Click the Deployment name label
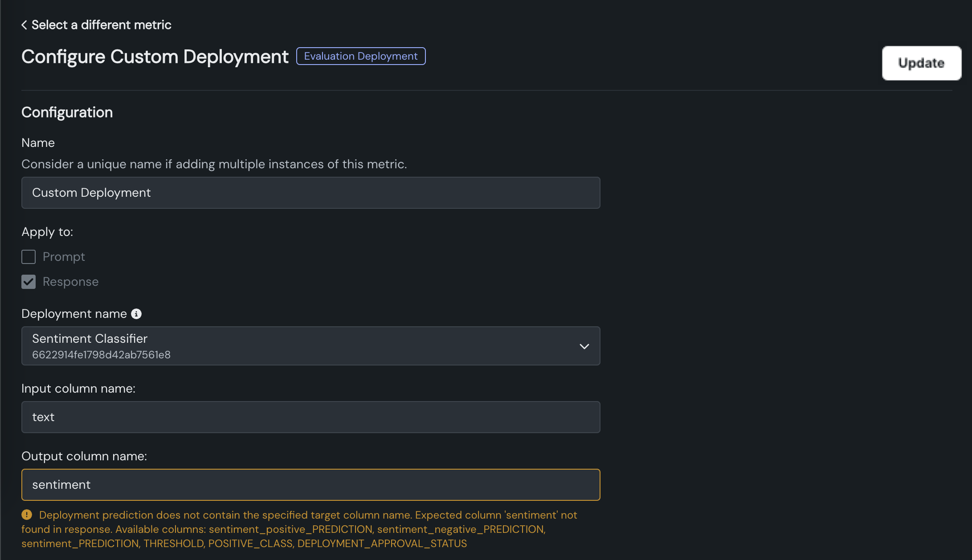This screenshot has height=560, width=972. click(x=74, y=314)
